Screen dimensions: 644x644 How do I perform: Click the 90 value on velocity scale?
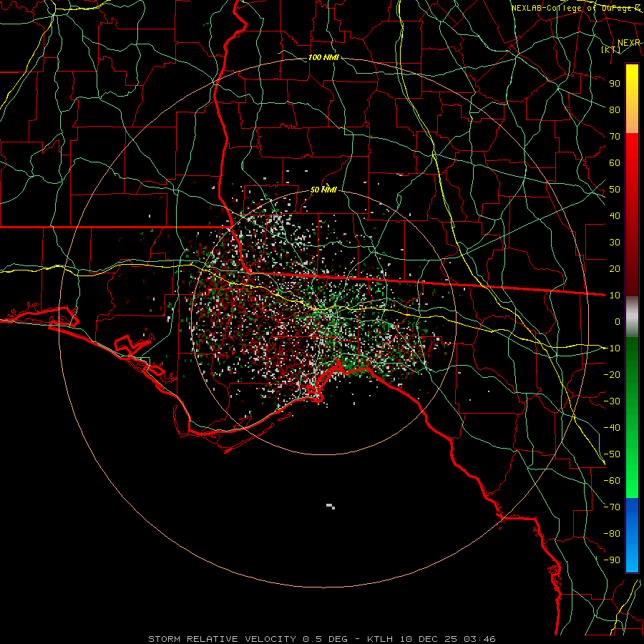615,84
